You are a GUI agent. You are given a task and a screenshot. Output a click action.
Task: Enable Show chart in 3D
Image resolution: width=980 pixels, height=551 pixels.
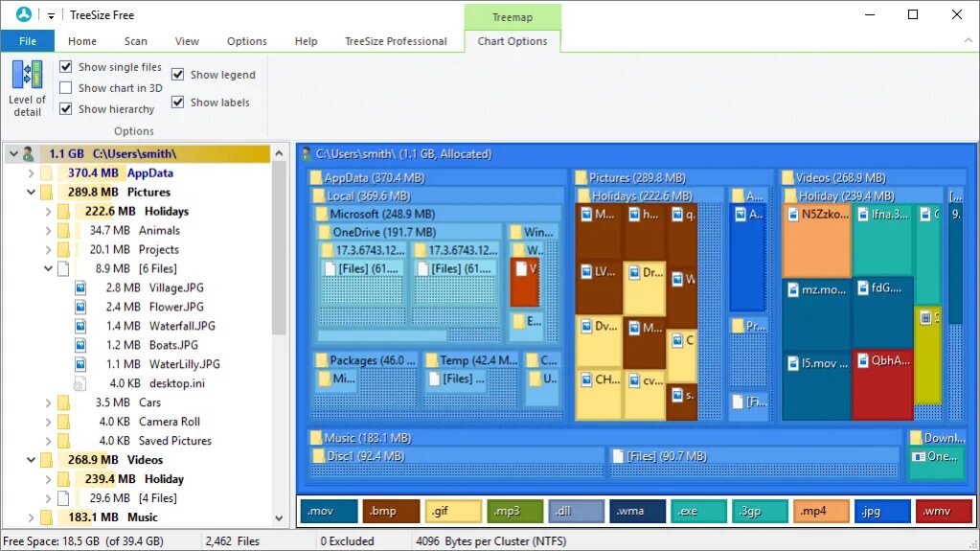(66, 87)
